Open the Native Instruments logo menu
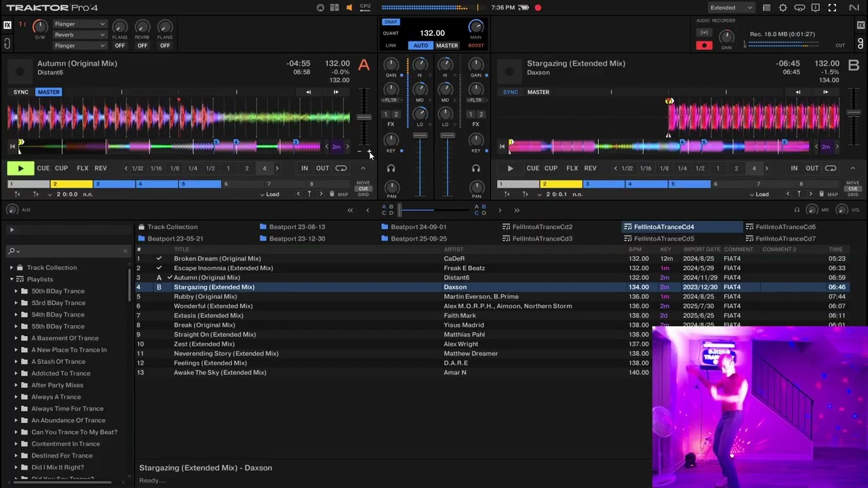This screenshot has width=868, height=488. (x=854, y=7)
